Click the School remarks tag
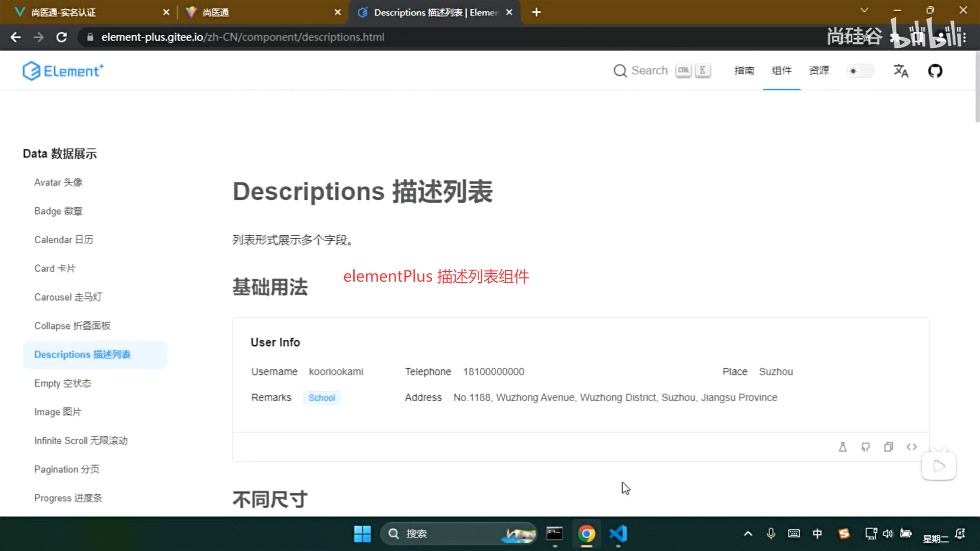Screen dimensions: 980x551 click(322, 398)
